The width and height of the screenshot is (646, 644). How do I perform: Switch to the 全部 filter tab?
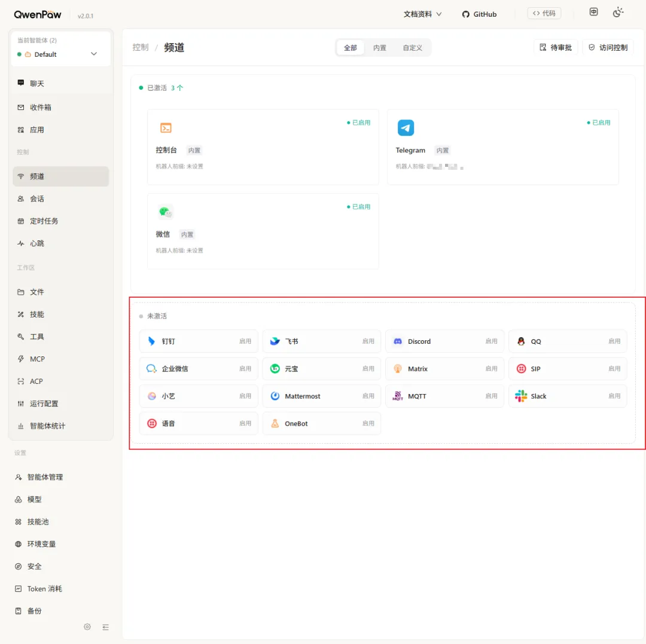pyautogui.click(x=350, y=48)
